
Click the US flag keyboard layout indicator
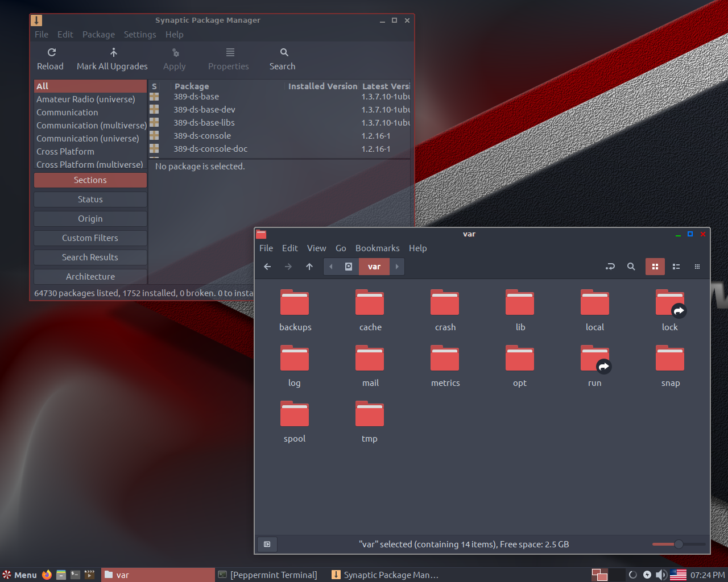(x=678, y=575)
